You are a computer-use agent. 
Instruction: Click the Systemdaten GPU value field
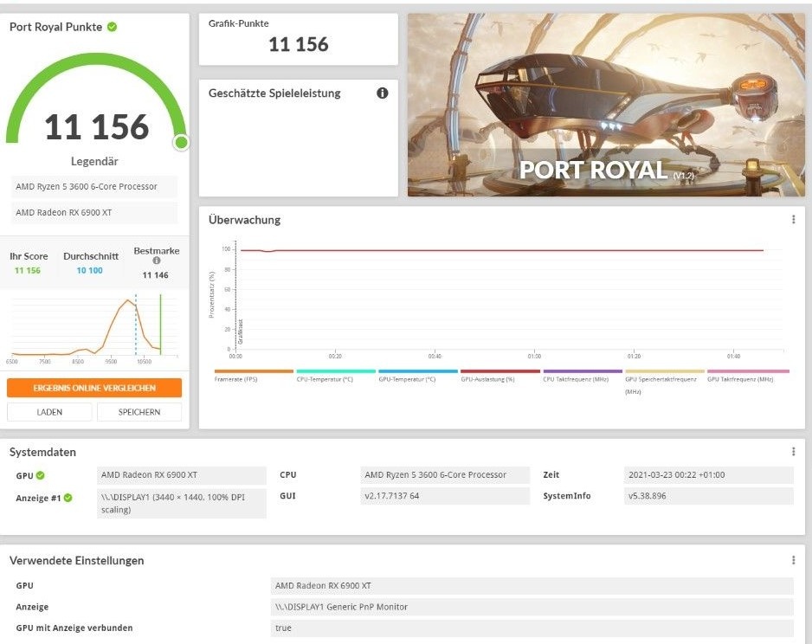click(182, 474)
